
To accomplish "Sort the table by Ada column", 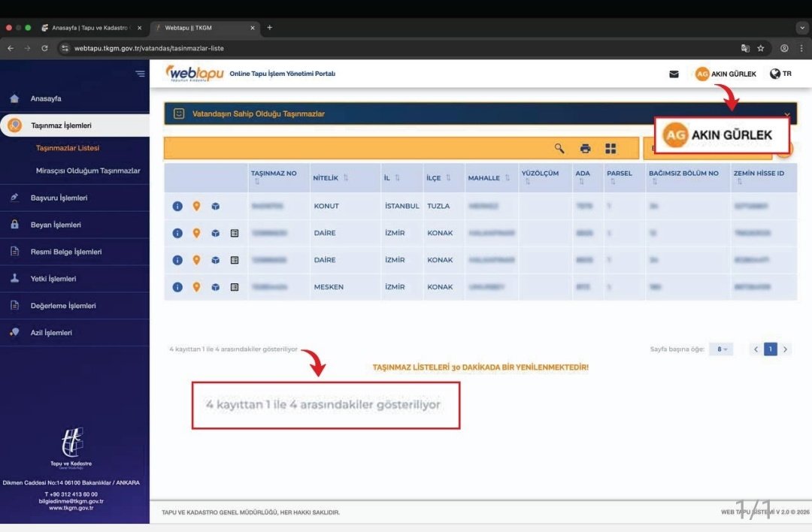I will coord(581,182).
